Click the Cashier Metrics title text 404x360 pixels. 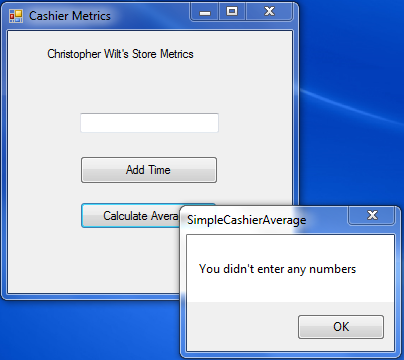point(70,16)
